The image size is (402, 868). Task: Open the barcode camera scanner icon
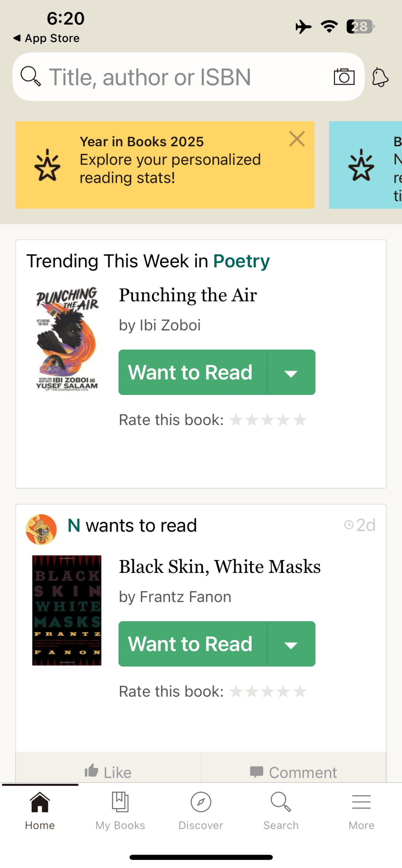click(344, 77)
